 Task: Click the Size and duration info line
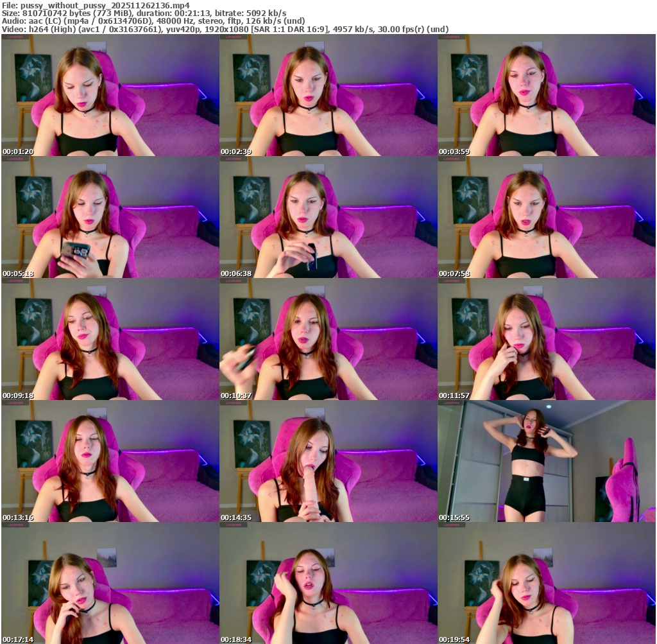pyautogui.click(x=144, y=13)
